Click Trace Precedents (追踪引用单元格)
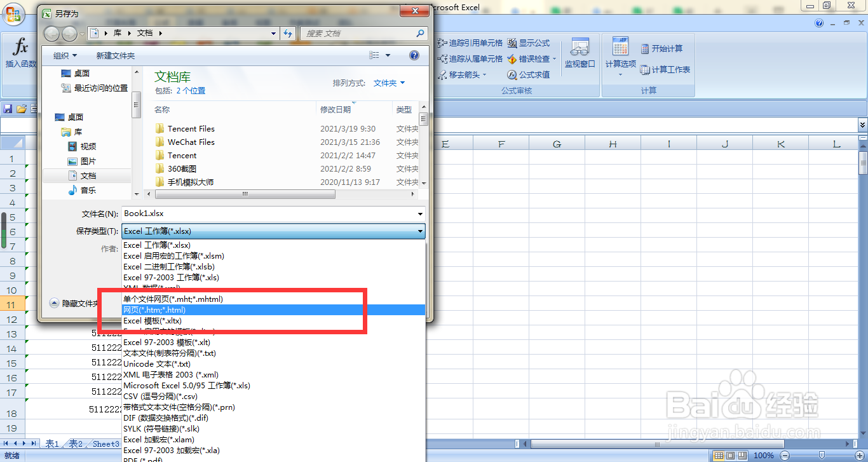 (470, 43)
